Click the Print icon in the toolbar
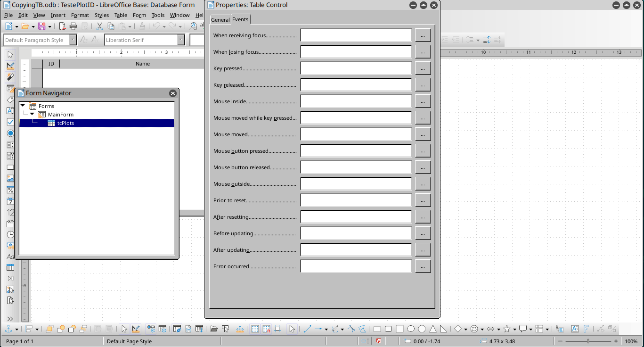The height and width of the screenshot is (347, 644). coord(73,26)
